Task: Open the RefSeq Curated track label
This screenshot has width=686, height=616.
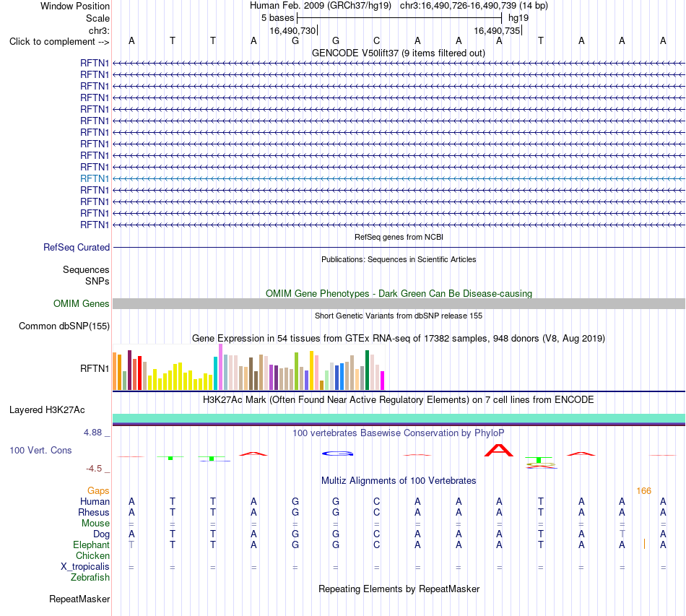Action: point(77,247)
